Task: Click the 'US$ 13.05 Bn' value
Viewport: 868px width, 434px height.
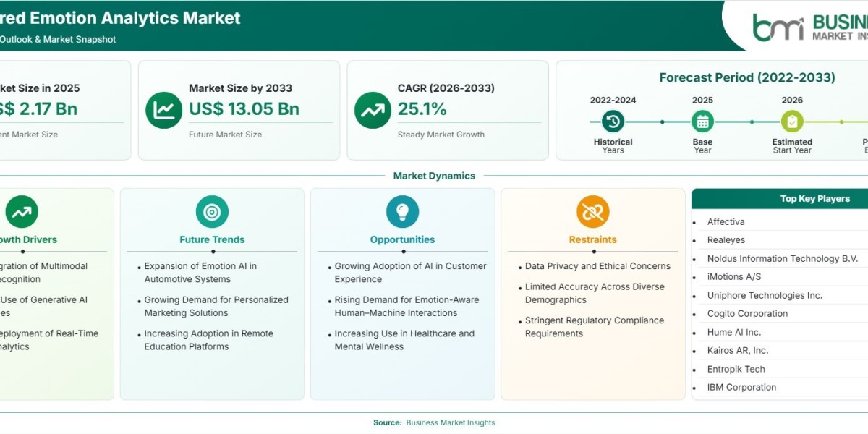Action: (x=244, y=109)
